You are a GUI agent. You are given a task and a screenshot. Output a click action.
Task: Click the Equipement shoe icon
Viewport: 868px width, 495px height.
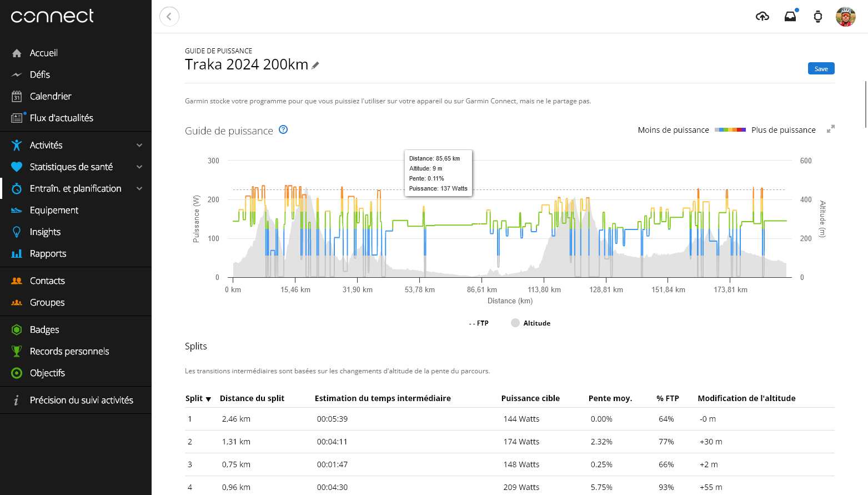click(x=17, y=210)
